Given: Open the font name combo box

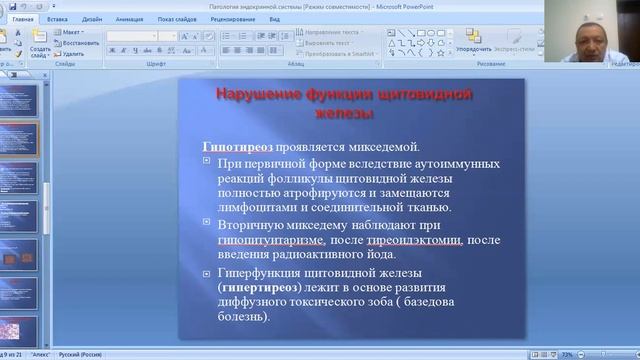Looking at the screenshot, I should tap(132, 36).
